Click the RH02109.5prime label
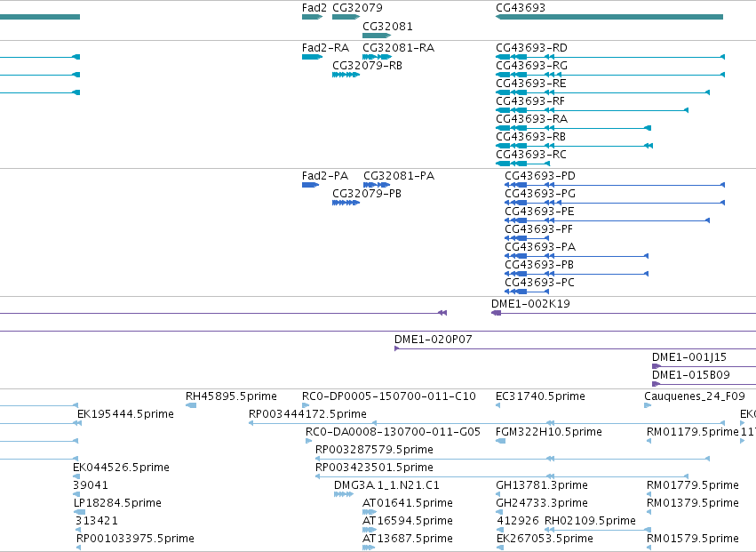 coord(590,522)
